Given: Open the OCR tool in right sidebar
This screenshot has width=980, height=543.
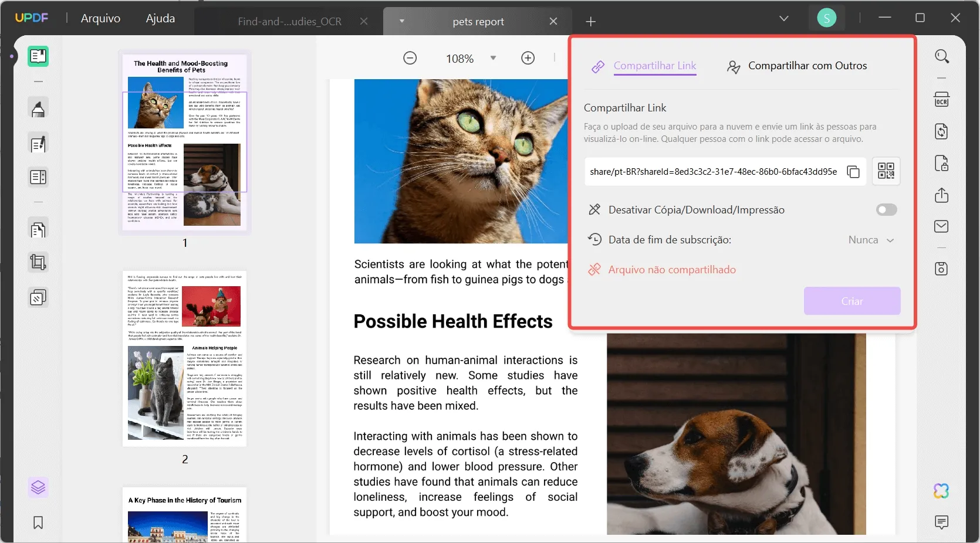Looking at the screenshot, I should [942, 99].
